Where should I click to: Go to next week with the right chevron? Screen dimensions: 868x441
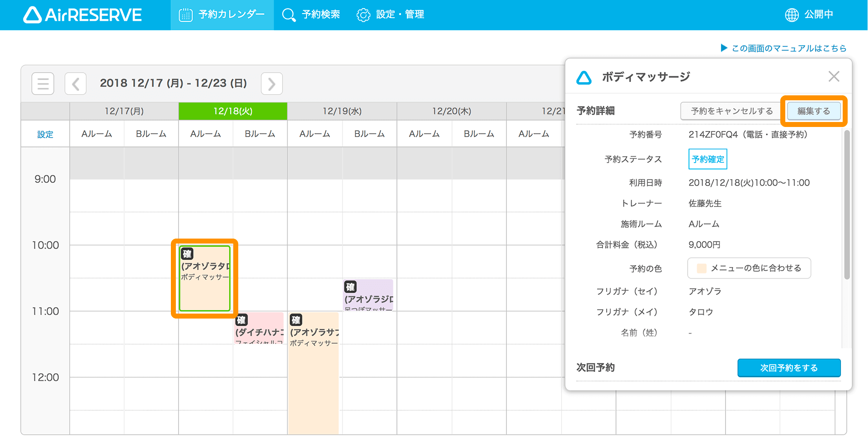[x=271, y=83]
